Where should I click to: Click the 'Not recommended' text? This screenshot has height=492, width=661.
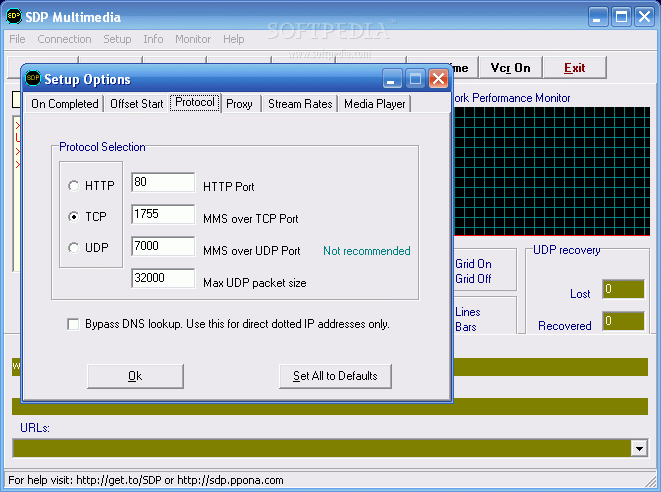pyautogui.click(x=366, y=251)
